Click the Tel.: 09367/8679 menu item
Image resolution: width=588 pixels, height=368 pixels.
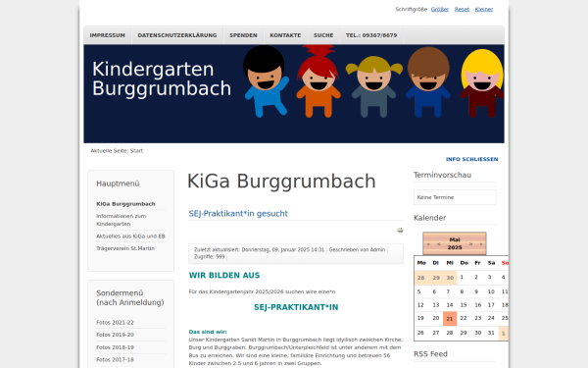[371, 35]
